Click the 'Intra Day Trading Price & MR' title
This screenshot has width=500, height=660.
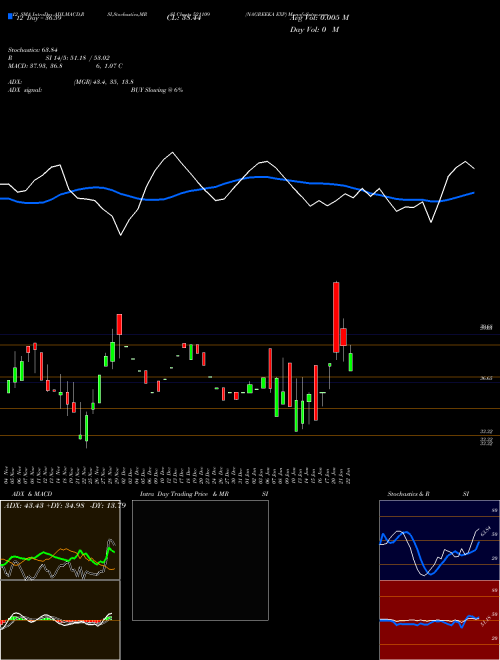pos(184,494)
